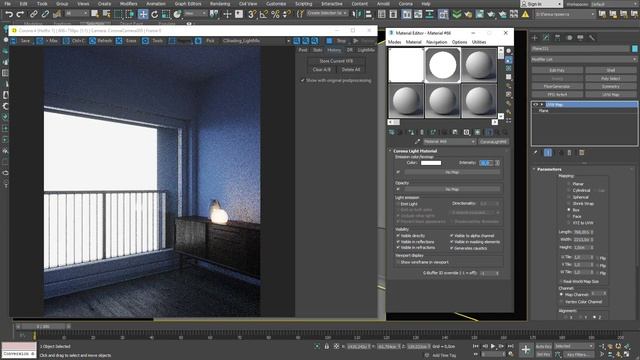Click the Intensity value field
The width and height of the screenshot is (640, 360).
tap(486, 163)
